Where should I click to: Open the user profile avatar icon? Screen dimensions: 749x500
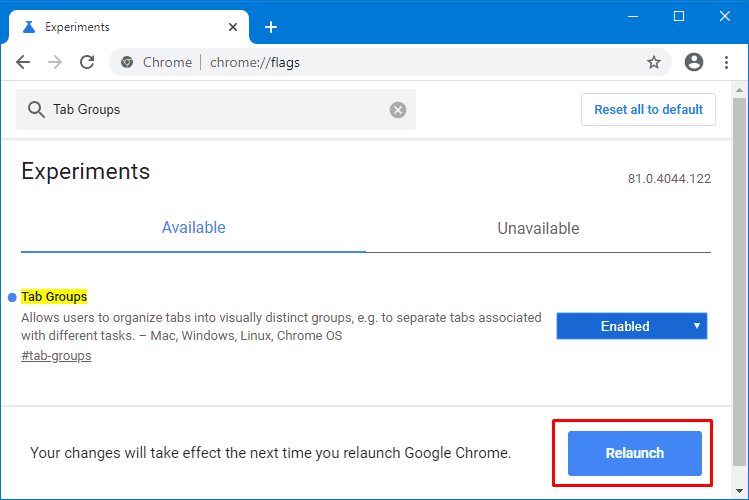(x=694, y=62)
